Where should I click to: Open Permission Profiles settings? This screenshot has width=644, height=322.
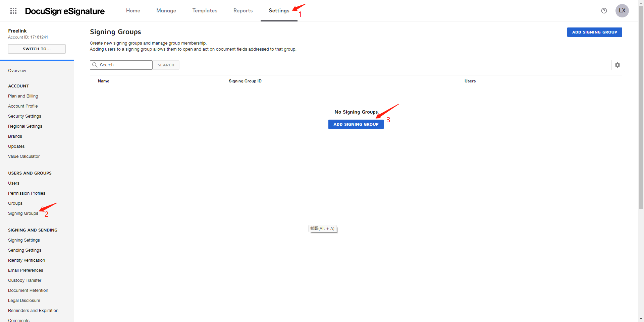(x=27, y=193)
